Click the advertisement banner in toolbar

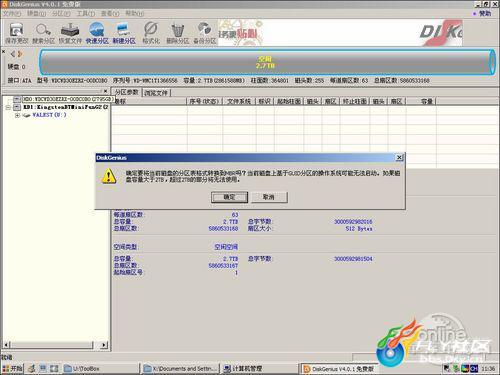click(340, 32)
